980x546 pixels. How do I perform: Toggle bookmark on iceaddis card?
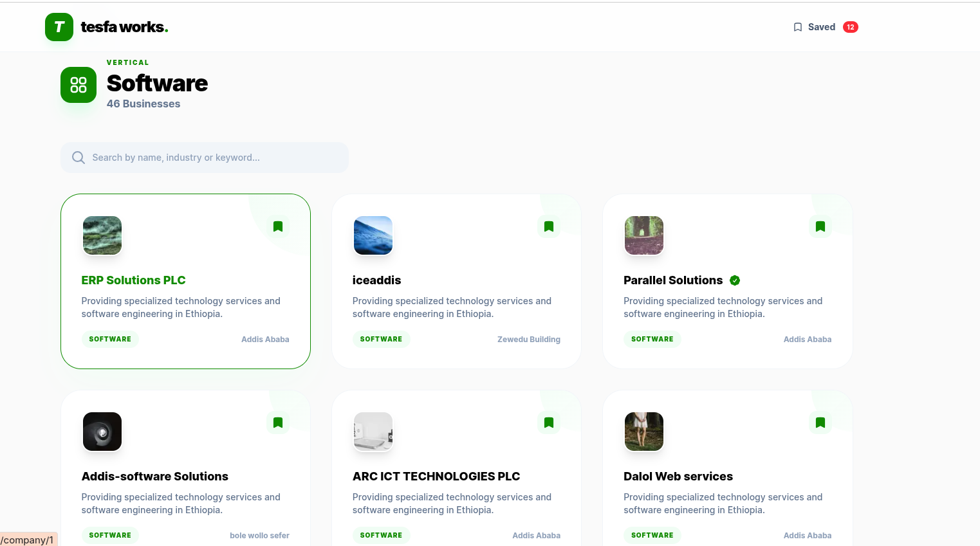pos(549,226)
